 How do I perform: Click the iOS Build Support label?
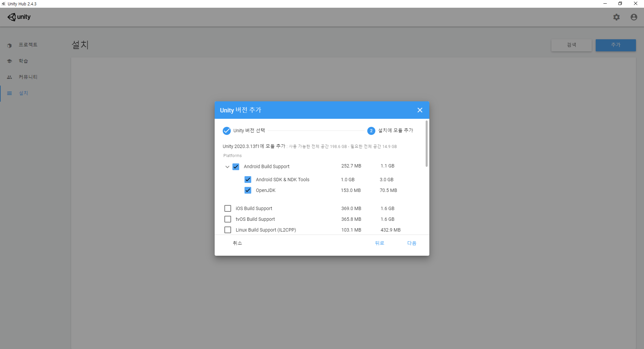click(x=254, y=208)
